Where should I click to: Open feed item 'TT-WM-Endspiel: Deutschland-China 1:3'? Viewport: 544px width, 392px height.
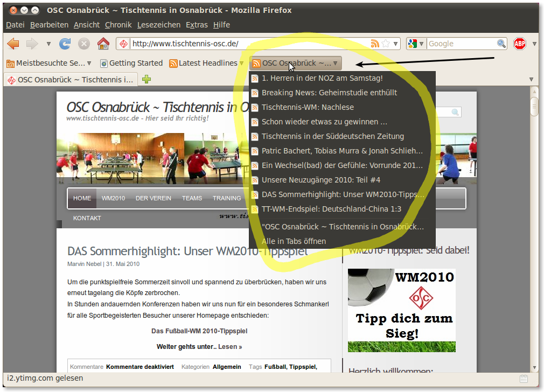coord(342,209)
